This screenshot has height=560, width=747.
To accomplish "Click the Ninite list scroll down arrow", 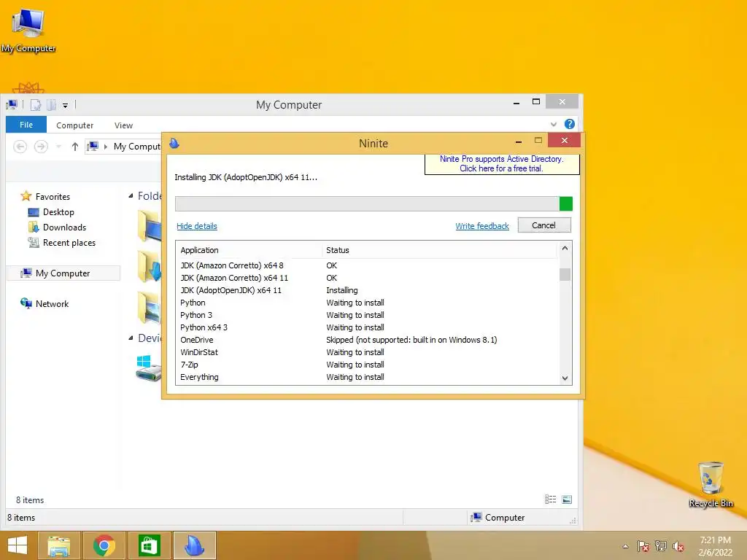I will point(565,378).
